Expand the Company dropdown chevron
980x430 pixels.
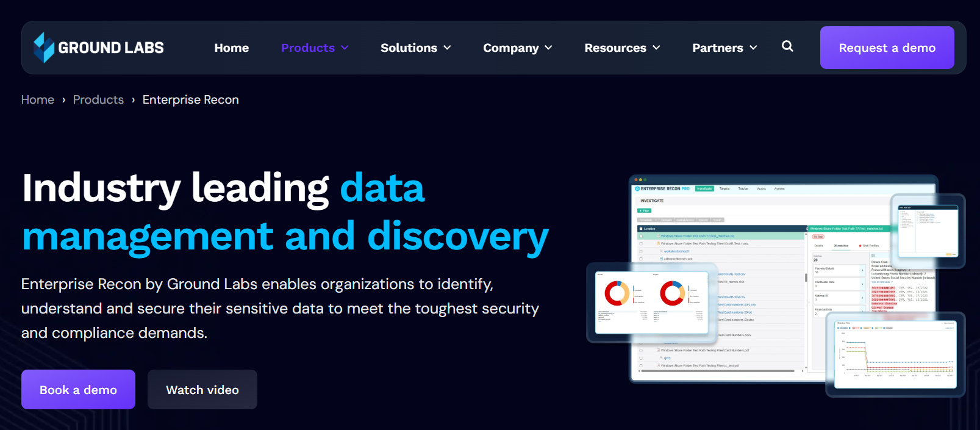coord(548,48)
